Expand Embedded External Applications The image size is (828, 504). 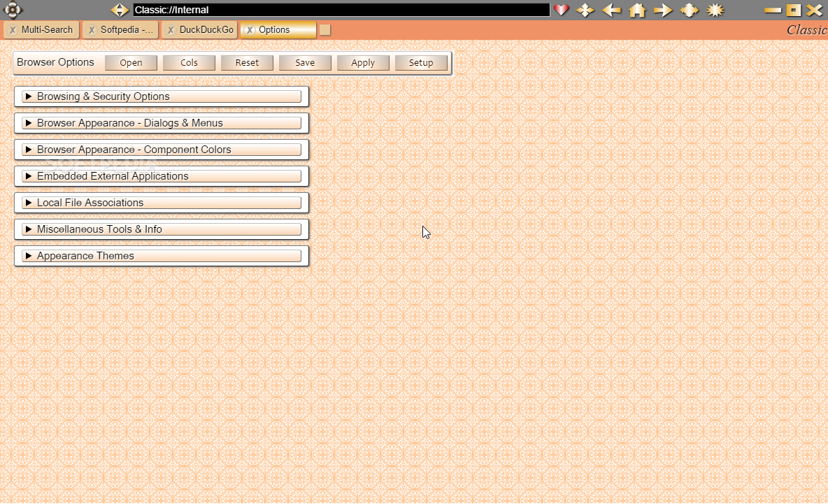point(162,176)
